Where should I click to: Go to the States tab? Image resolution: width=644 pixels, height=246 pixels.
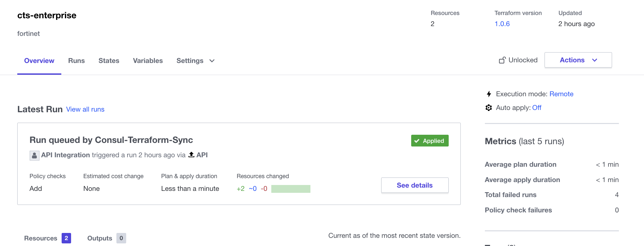tap(109, 61)
